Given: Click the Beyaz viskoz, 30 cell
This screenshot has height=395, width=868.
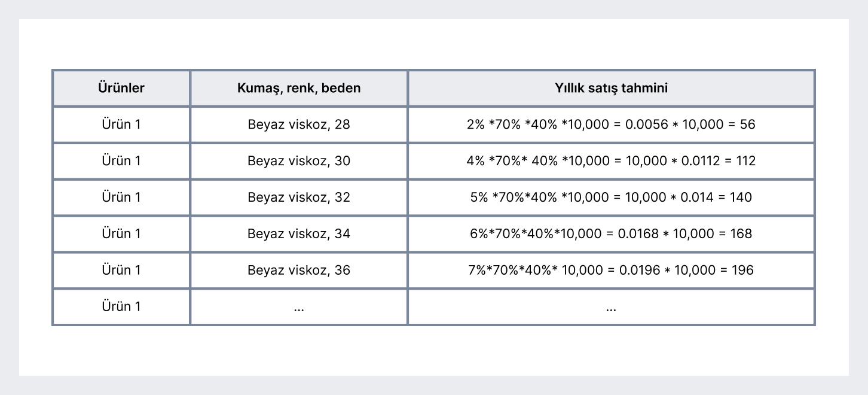Looking at the screenshot, I should (299, 161).
